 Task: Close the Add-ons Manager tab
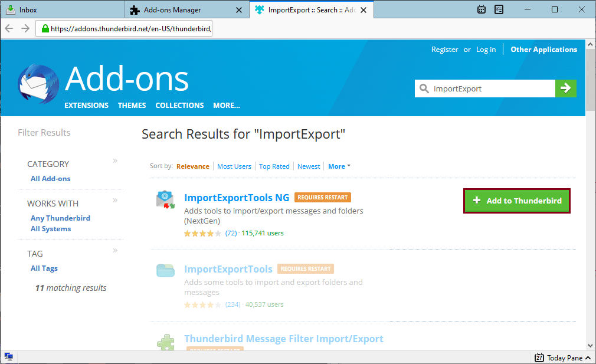pos(239,10)
